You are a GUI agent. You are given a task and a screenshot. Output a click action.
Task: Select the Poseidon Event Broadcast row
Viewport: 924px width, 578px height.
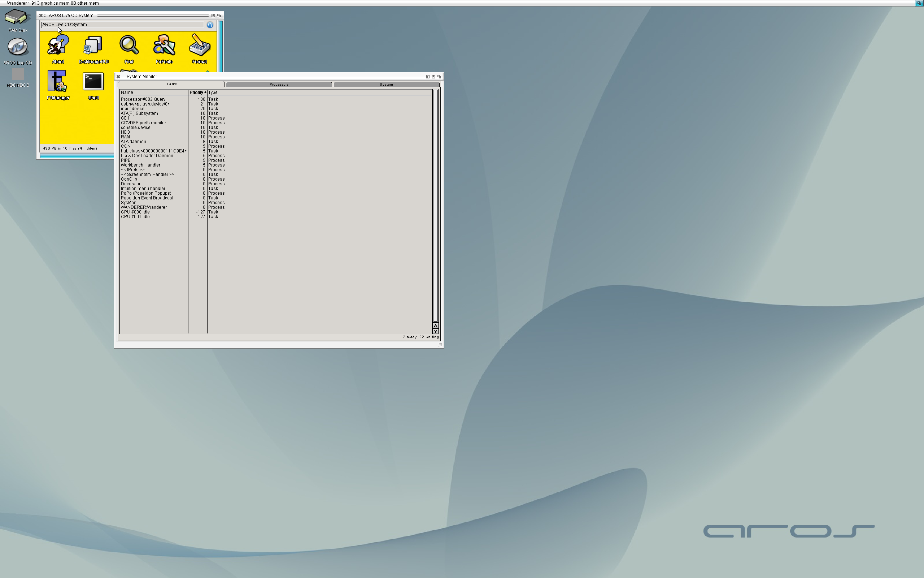click(x=276, y=198)
